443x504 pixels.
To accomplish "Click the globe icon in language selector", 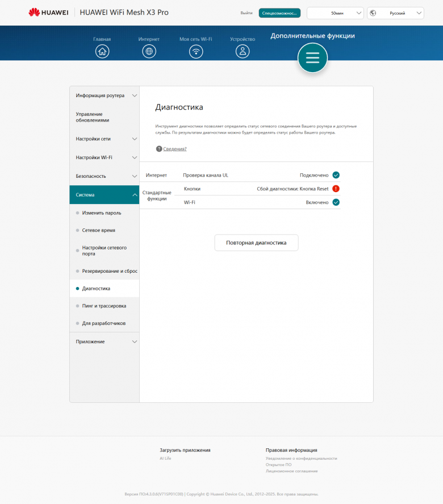I will click(x=373, y=13).
